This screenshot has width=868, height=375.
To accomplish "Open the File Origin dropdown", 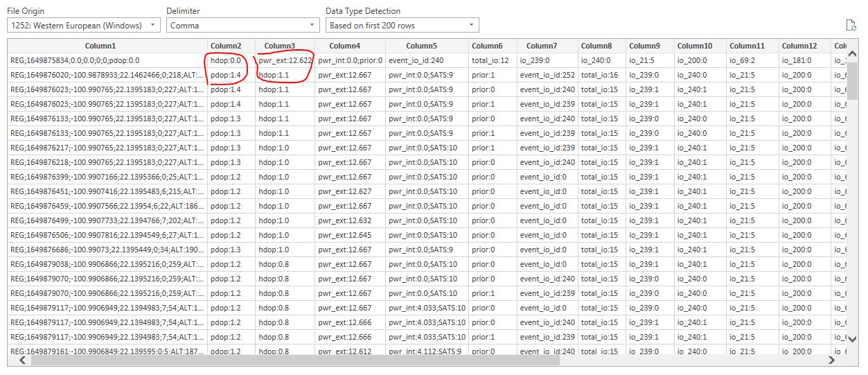I will tap(84, 26).
